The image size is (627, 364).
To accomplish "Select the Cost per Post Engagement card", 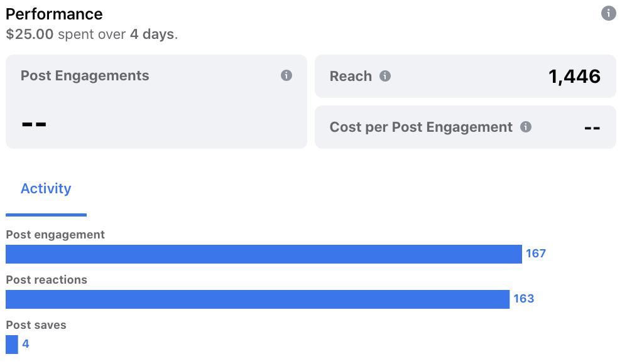I will tap(465, 127).
